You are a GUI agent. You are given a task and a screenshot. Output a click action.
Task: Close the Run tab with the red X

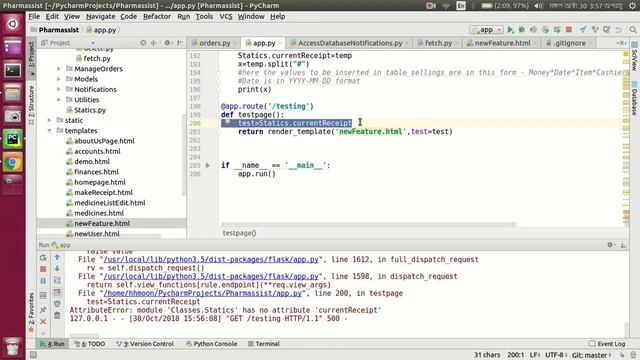(43, 322)
